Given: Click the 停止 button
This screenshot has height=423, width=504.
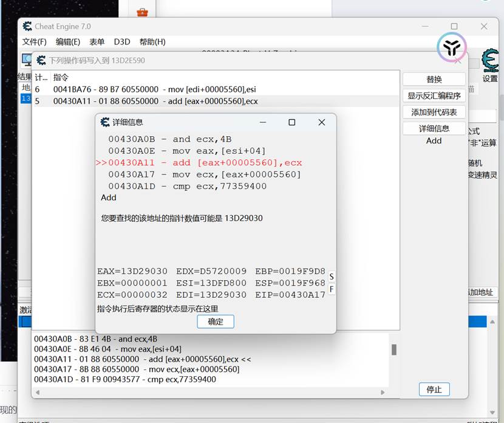Looking at the screenshot, I should pyautogui.click(x=434, y=390).
